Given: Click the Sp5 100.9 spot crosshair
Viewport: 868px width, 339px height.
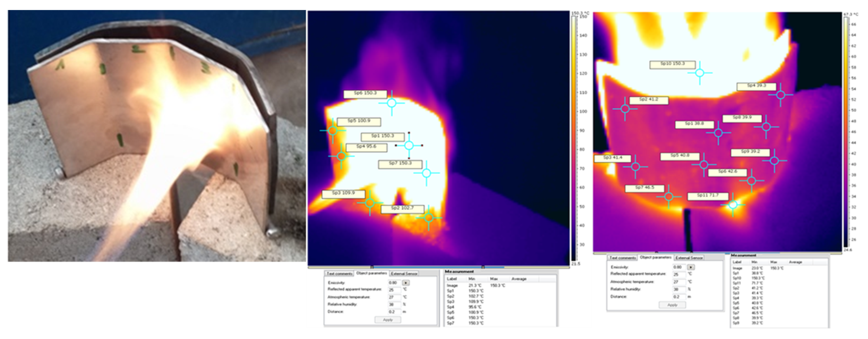Looking at the screenshot, I should (333, 130).
